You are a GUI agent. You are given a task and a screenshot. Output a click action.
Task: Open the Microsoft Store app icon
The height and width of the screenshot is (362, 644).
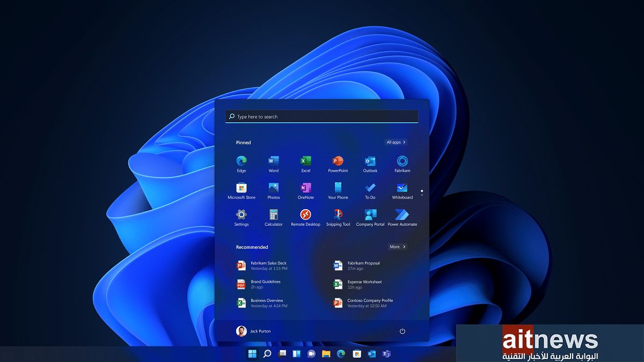pyautogui.click(x=241, y=188)
